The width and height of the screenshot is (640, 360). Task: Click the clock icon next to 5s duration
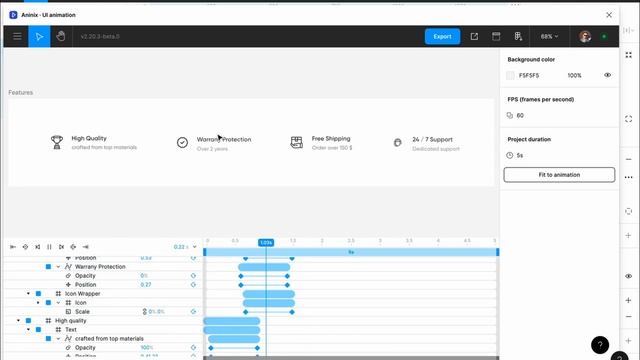pos(509,155)
